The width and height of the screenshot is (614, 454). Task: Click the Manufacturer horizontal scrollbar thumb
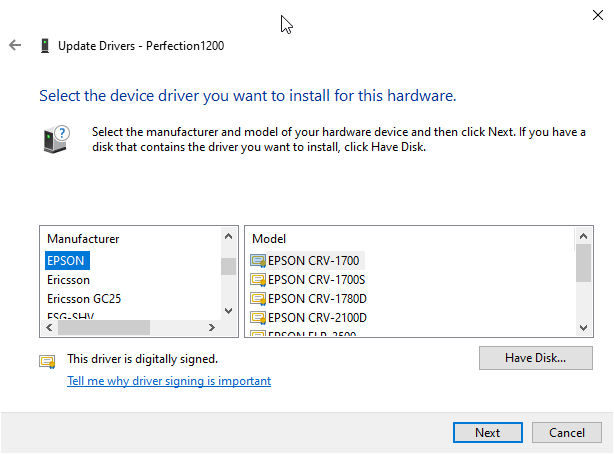pyautogui.click(x=104, y=327)
